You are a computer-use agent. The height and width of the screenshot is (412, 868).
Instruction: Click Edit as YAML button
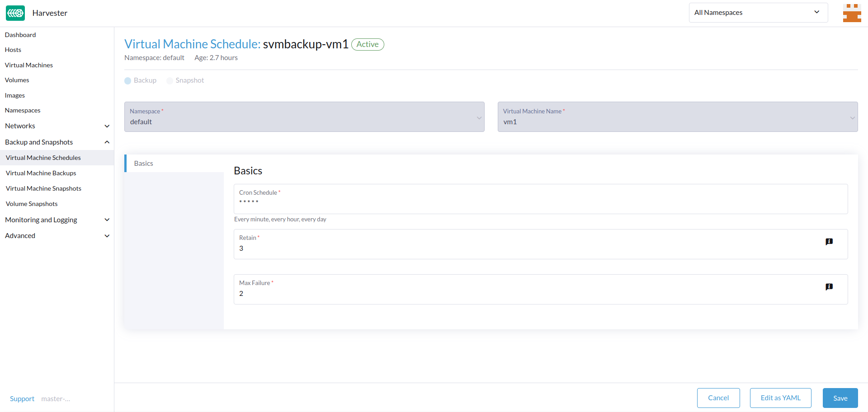click(x=780, y=398)
